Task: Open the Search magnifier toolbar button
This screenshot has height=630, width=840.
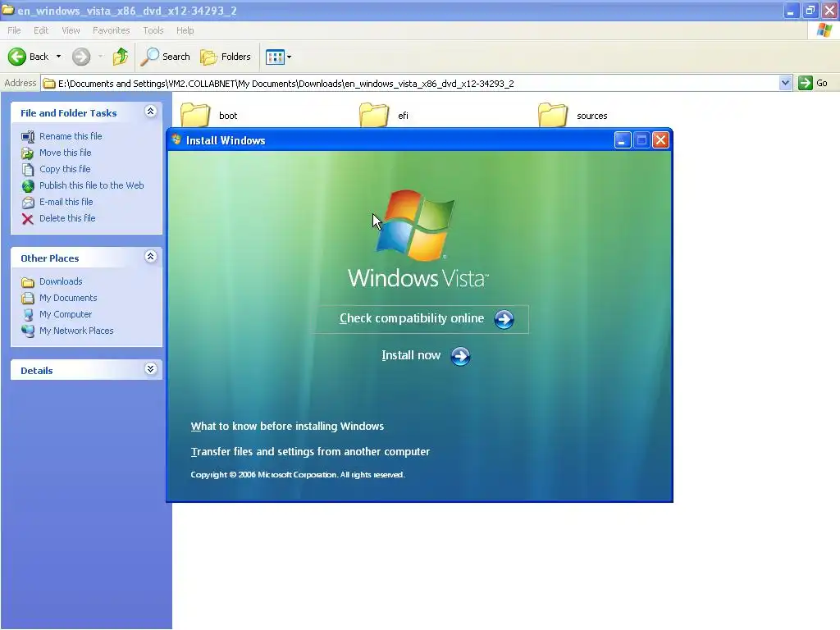Action: (165, 57)
